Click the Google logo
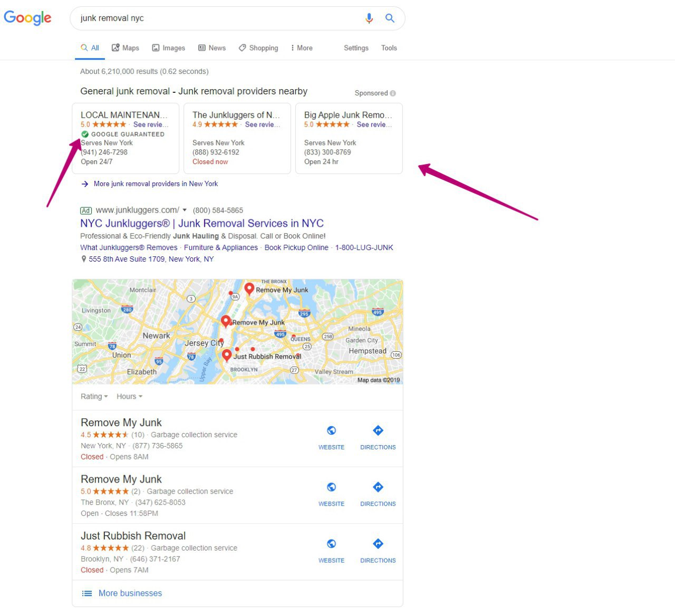 (x=27, y=18)
